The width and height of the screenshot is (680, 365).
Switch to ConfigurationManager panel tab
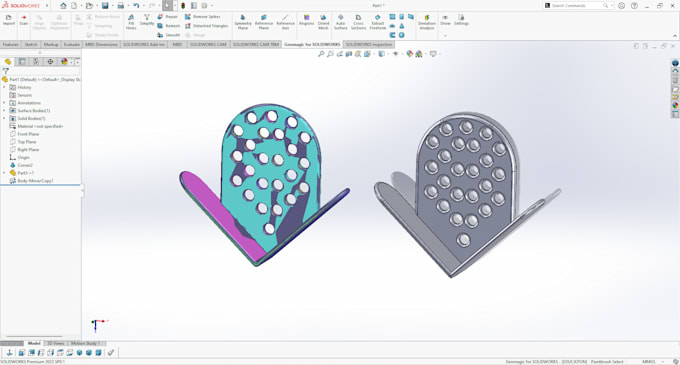click(36, 62)
